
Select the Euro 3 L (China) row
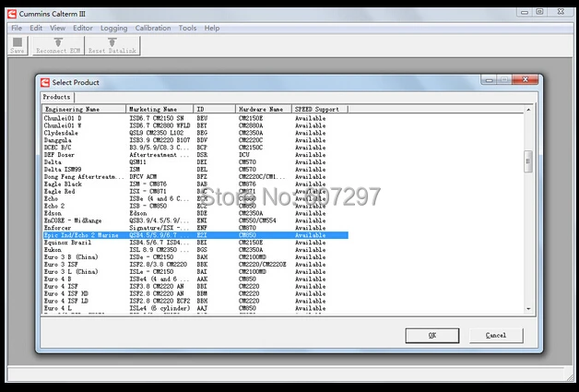pos(195,271)
